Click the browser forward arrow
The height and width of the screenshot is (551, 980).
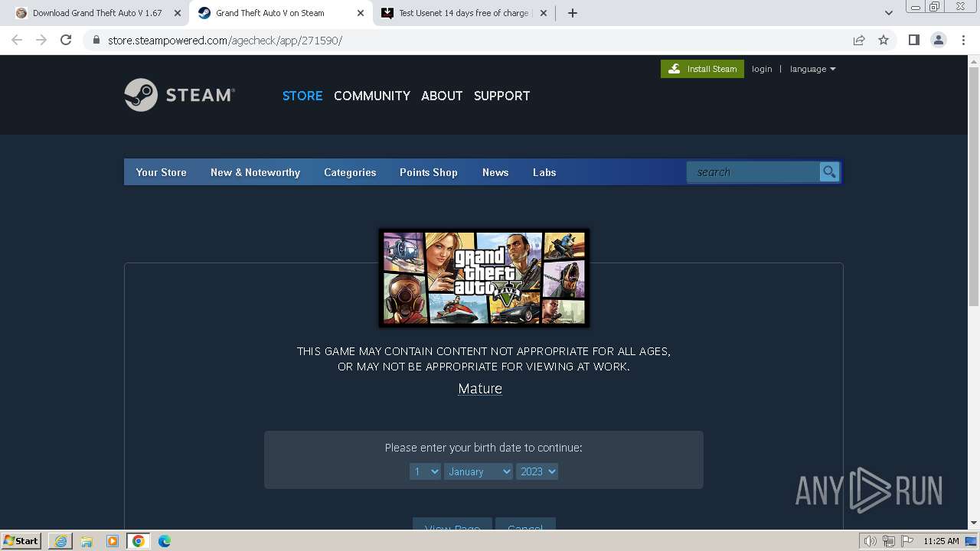tap(41, 40)
